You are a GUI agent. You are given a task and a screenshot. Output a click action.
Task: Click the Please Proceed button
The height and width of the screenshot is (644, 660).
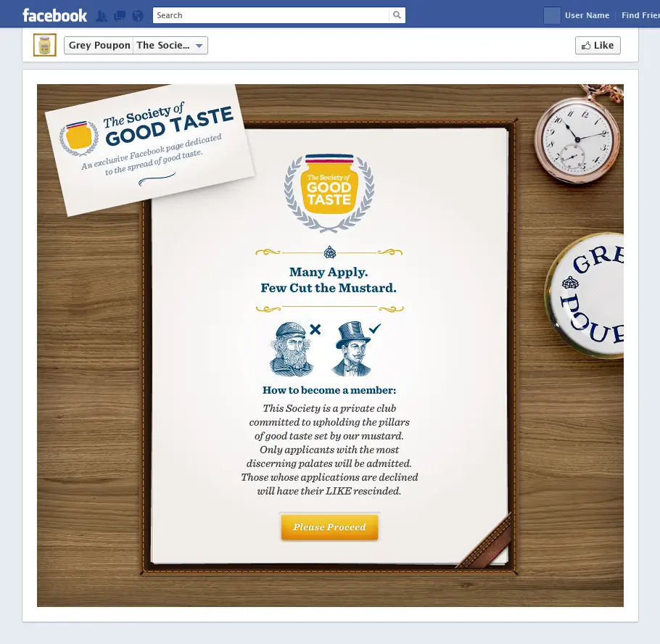click(x=329, y=527)
